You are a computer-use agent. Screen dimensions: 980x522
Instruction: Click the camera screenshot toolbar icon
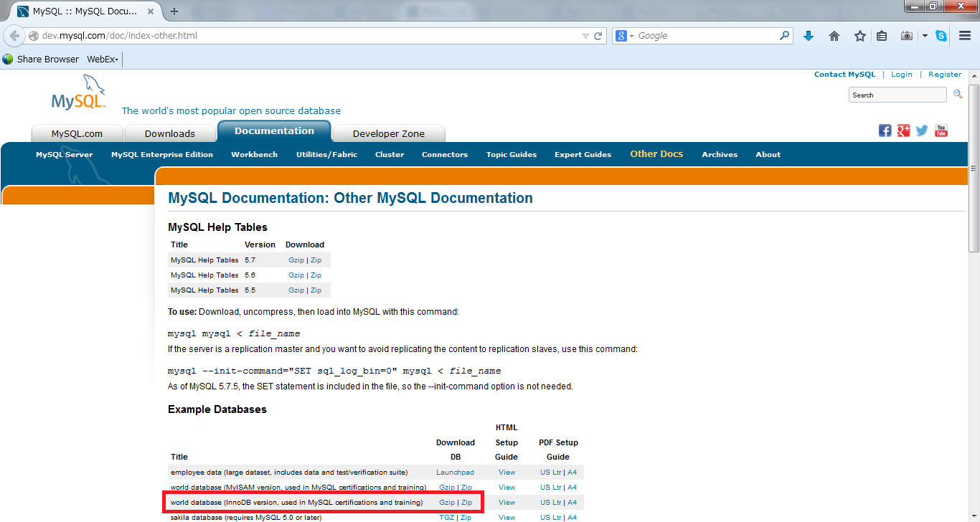[907, 36]
